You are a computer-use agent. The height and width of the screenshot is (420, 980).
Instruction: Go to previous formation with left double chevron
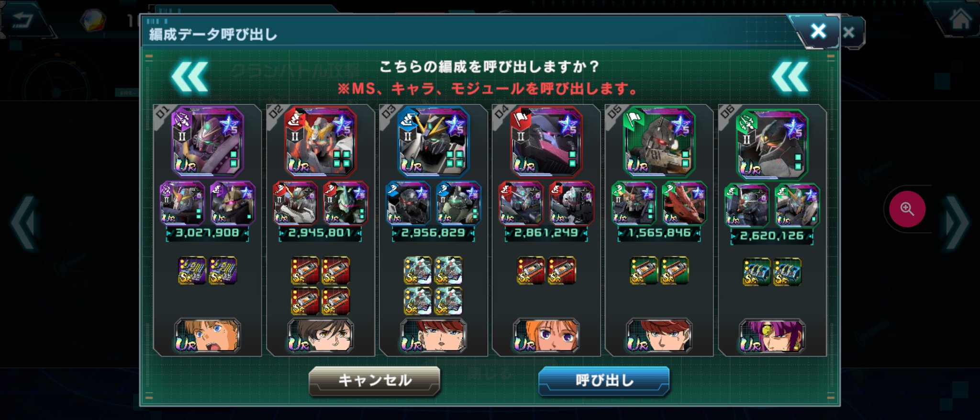coord(190,77)
